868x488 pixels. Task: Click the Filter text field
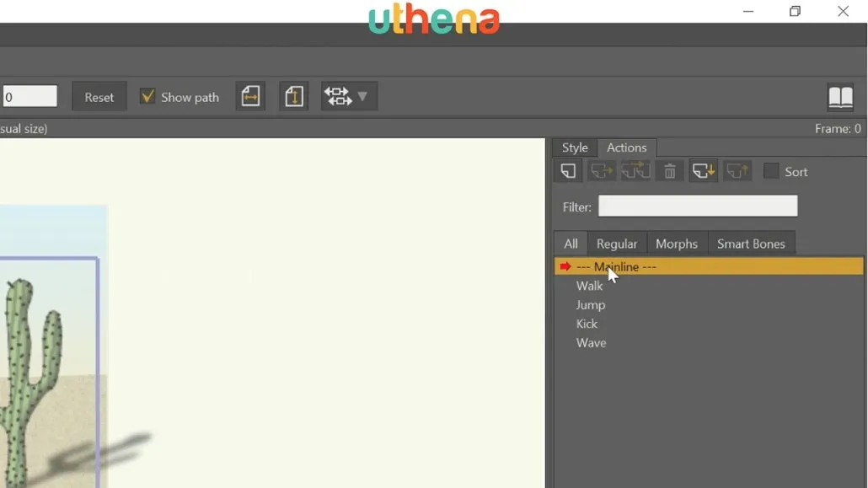click(698, 206)
